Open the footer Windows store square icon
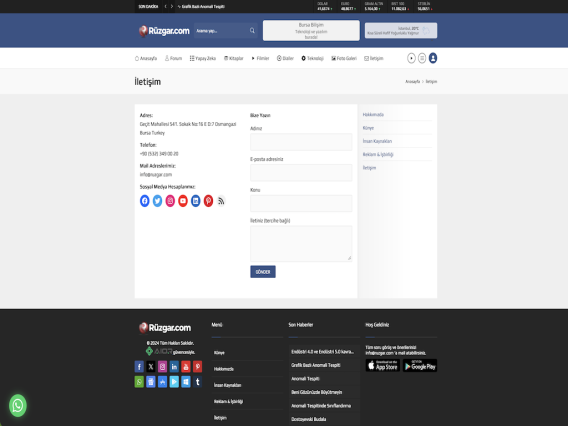This screenshot has width=568, height=426. click(186, 382)
